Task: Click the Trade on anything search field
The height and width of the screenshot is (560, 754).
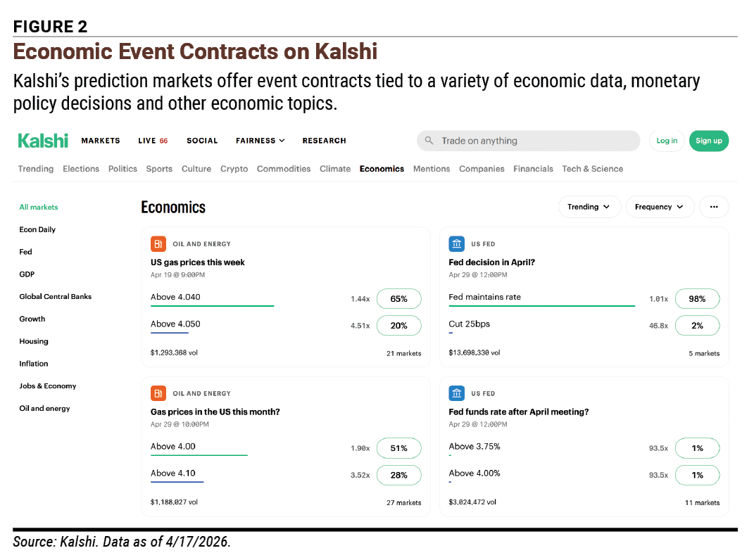Action: (528, 141)
